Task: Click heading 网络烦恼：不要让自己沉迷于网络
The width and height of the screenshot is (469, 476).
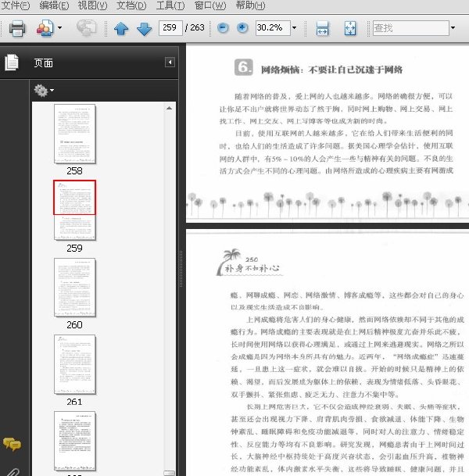Action: coord(331,70)
